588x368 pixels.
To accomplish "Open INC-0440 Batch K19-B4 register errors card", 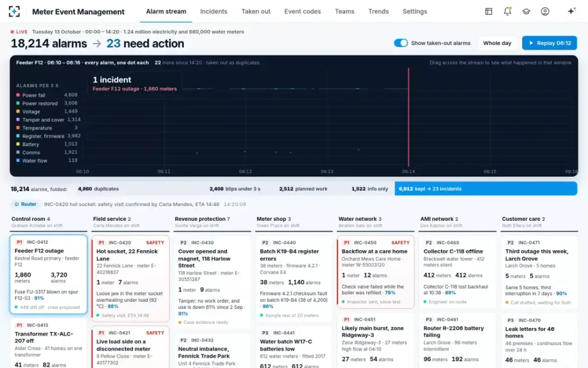I will click(x=294, y=278).
